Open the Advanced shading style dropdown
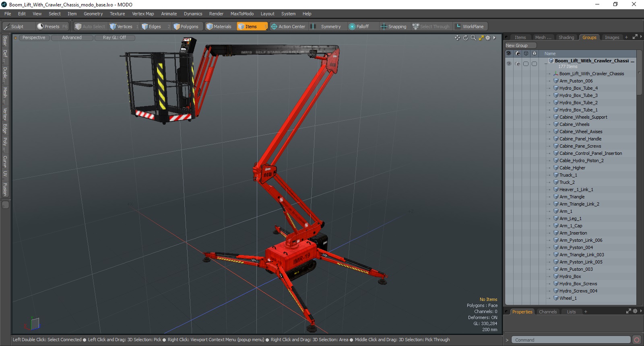The width and height of the screenshot is (644, 346). 72,38
